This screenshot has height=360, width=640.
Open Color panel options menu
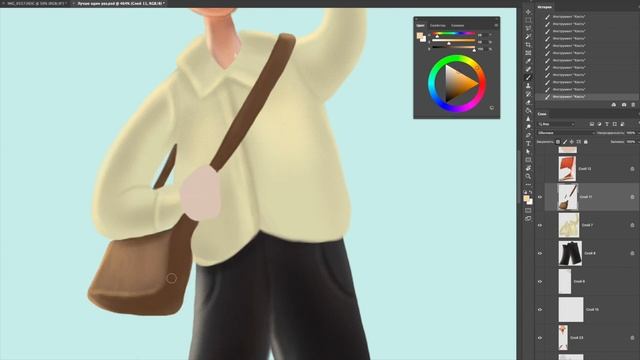coord(496,25)
